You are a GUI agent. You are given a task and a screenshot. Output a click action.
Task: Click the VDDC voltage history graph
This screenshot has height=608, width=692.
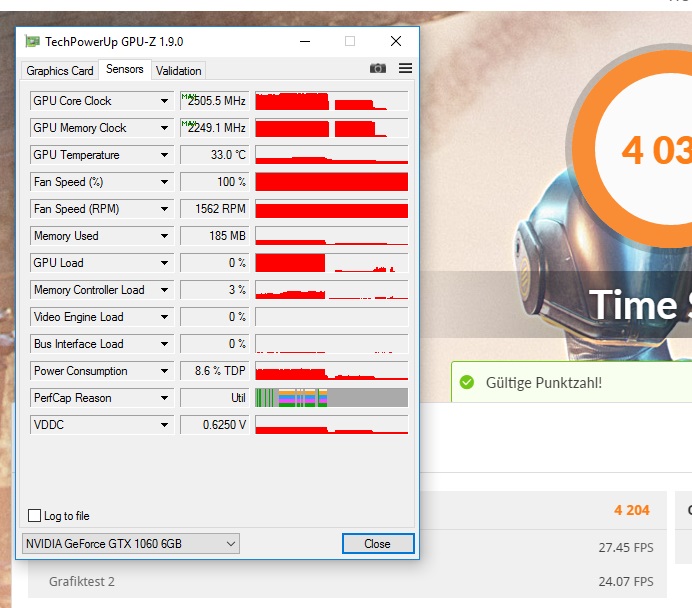tap(331, 425)
